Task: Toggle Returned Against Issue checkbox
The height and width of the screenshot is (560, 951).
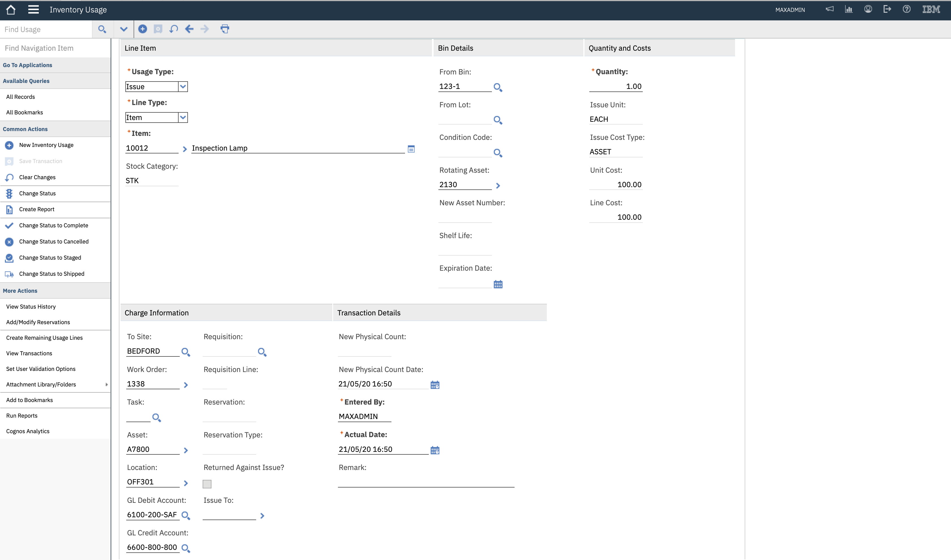Action: [207, 484]
